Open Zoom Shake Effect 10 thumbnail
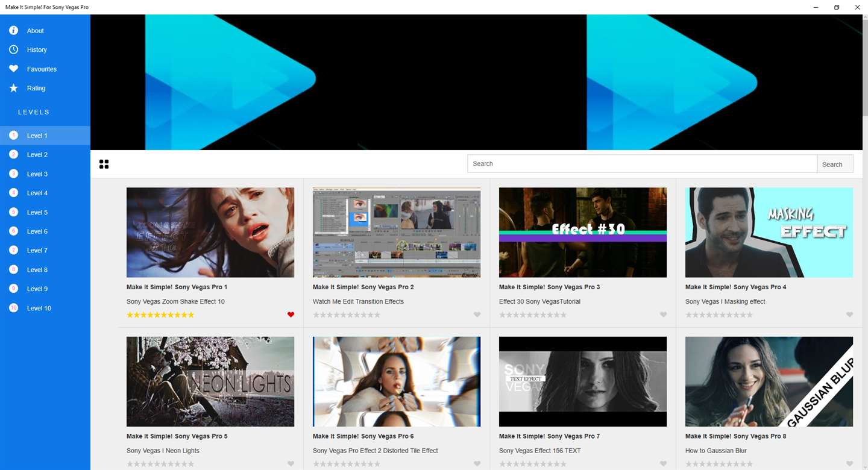Image resolution: width=868 pixels, height=470 pixels. click(210, 233)
